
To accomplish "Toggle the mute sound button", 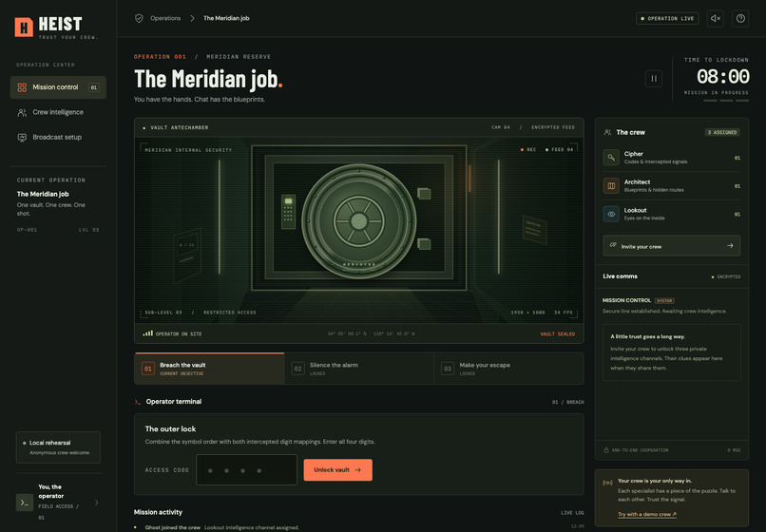I will tap(716, 19).
